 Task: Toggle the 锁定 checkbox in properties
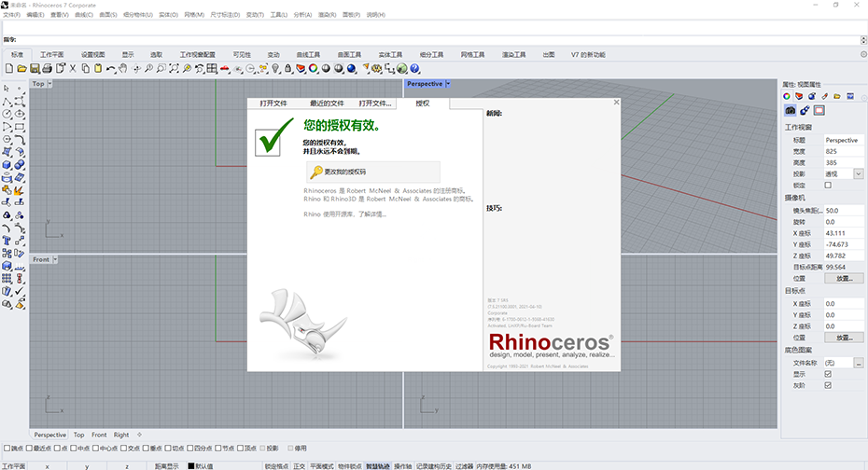pyautogui.click(x=828, y=186)
